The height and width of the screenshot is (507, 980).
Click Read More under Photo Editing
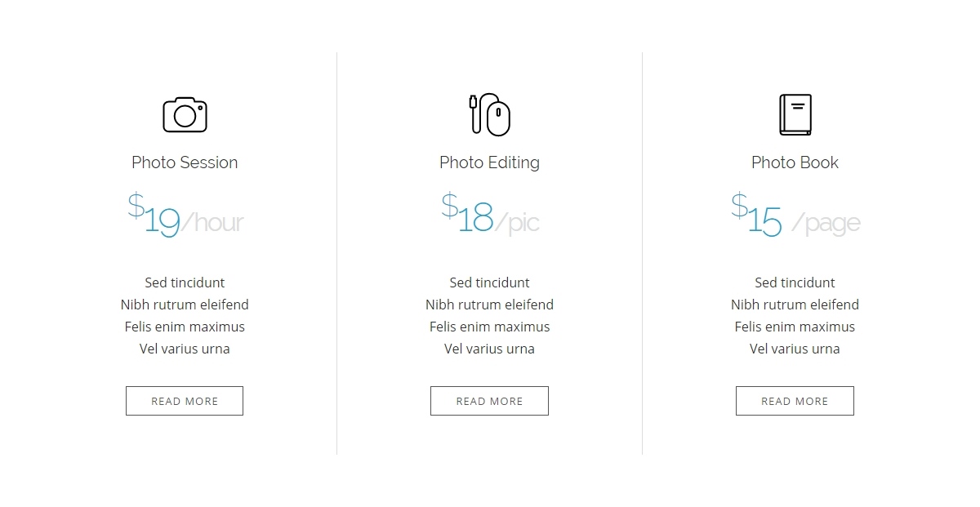click(x=489, y=401)
